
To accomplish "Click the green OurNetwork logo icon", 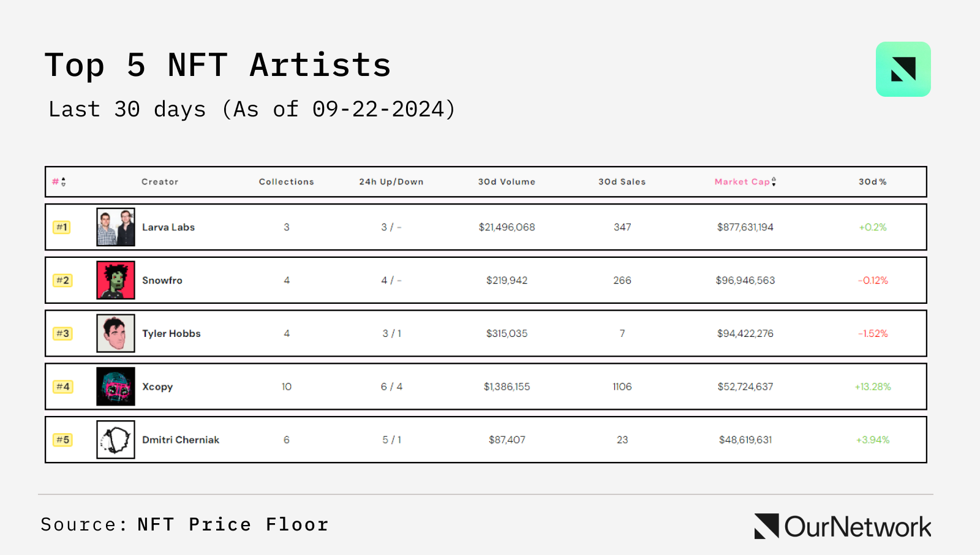I will [903, 69].
